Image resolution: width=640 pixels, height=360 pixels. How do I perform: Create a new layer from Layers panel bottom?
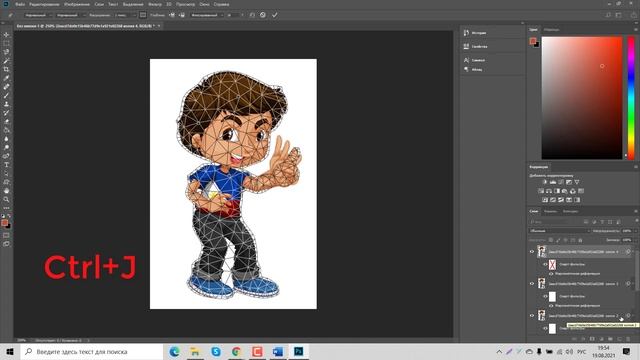click(x=619, y=339)
